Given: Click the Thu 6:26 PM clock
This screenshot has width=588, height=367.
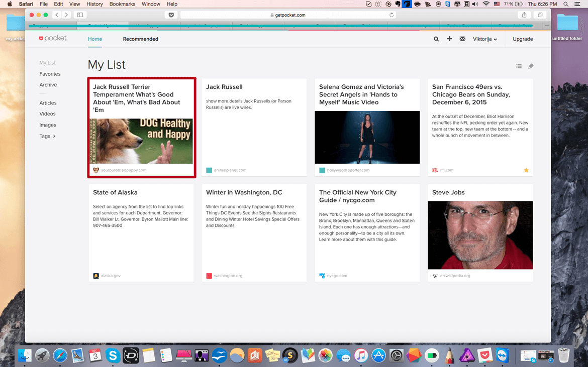Looking at the screenshot, I should coord(542,4).
